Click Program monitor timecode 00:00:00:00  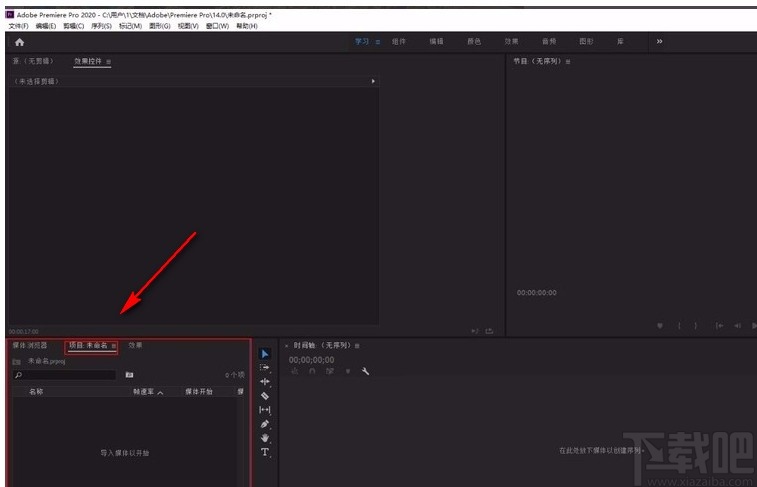(x=536, y=293)
